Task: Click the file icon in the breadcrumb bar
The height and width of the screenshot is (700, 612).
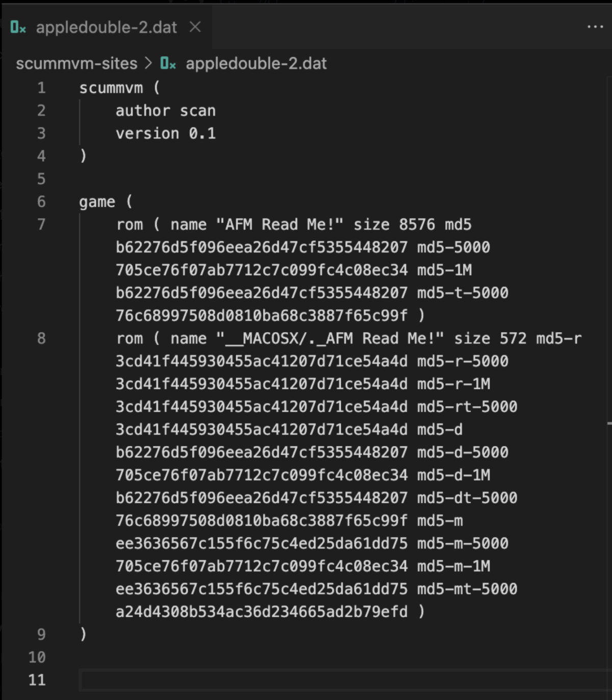Action: (x=168, y=63)
